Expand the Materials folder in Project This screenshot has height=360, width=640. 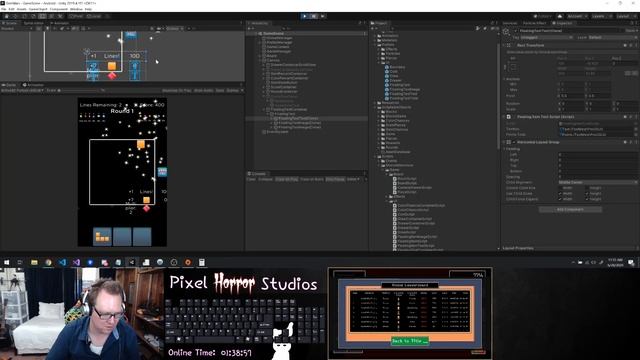(375, 40)
